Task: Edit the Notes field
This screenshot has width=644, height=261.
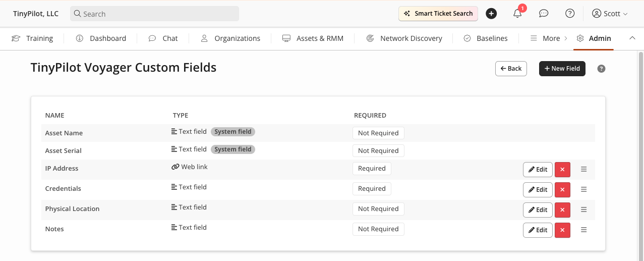Action: click(538, 230)
